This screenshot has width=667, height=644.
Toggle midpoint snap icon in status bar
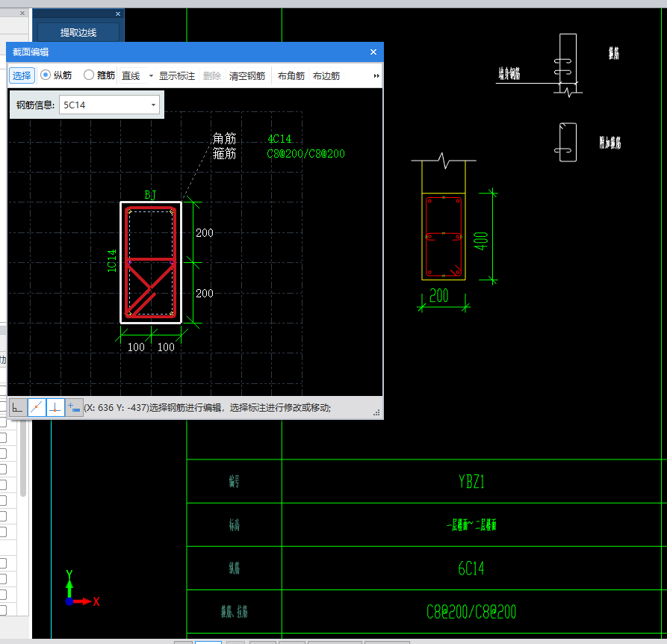click(37, 407)
